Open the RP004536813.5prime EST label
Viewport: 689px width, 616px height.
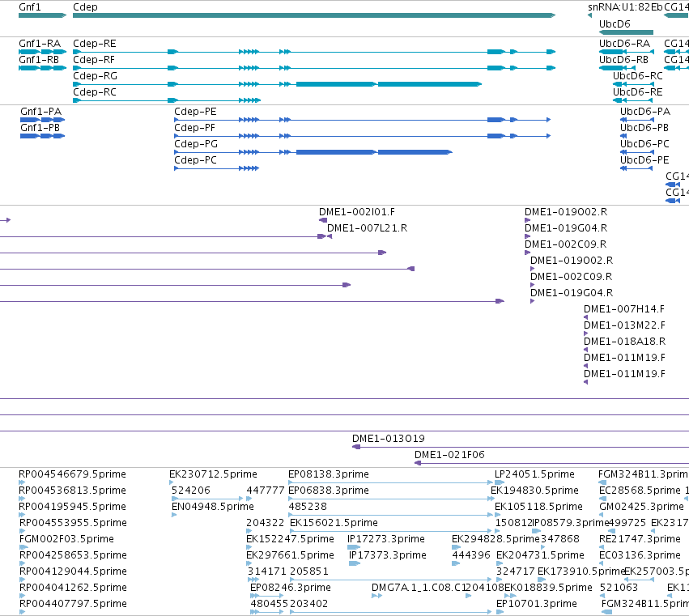[73, 491]
